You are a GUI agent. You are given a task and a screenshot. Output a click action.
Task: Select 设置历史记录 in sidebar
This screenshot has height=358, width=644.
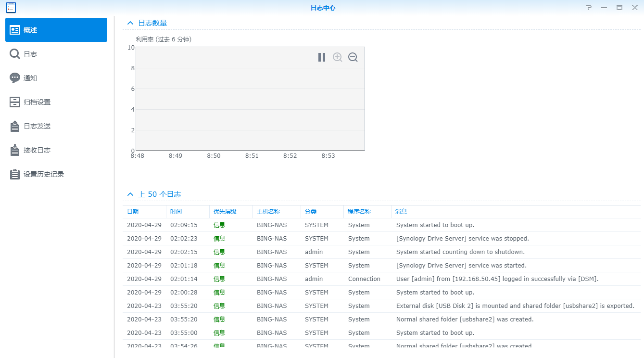pos(56,174)
